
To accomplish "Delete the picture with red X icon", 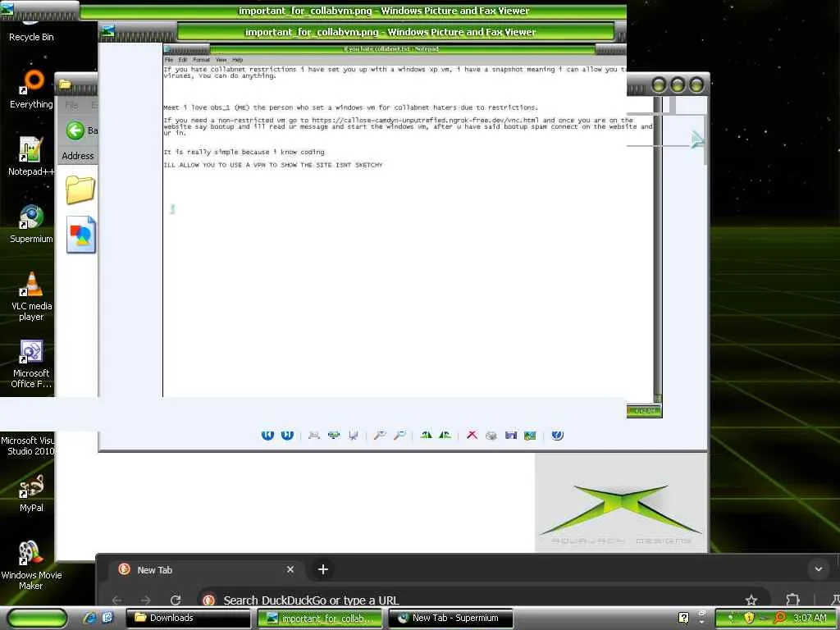I will pyautogui.click(x=472, y=435).
